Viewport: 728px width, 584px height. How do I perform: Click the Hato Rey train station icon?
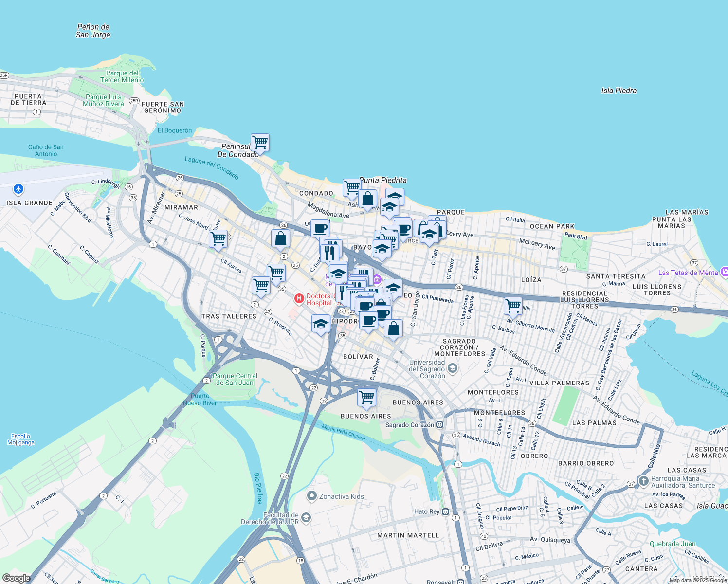click(x=445, y=511)
